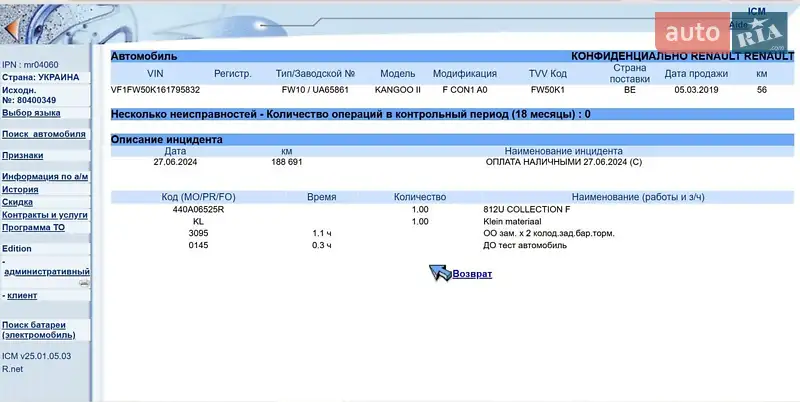Click the Дата продажи column header
Viewport: 800px width, 402px height.
[x=696, y=73]
